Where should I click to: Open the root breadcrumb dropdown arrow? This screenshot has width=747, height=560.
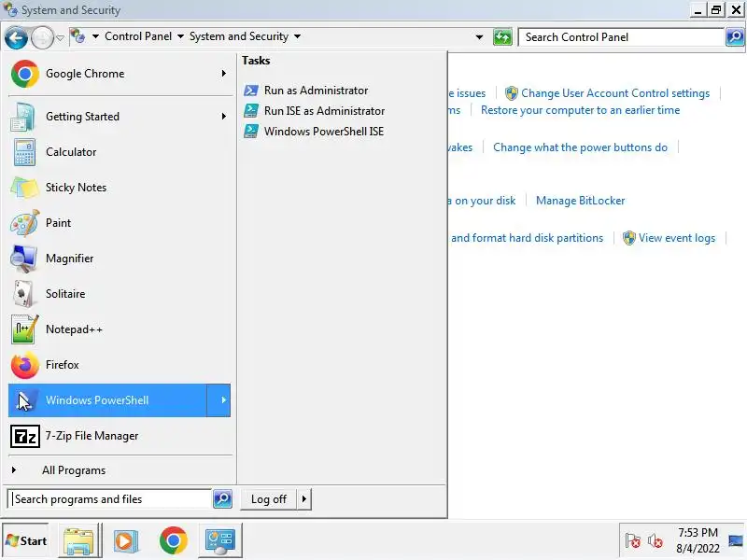tap(95, 36)
